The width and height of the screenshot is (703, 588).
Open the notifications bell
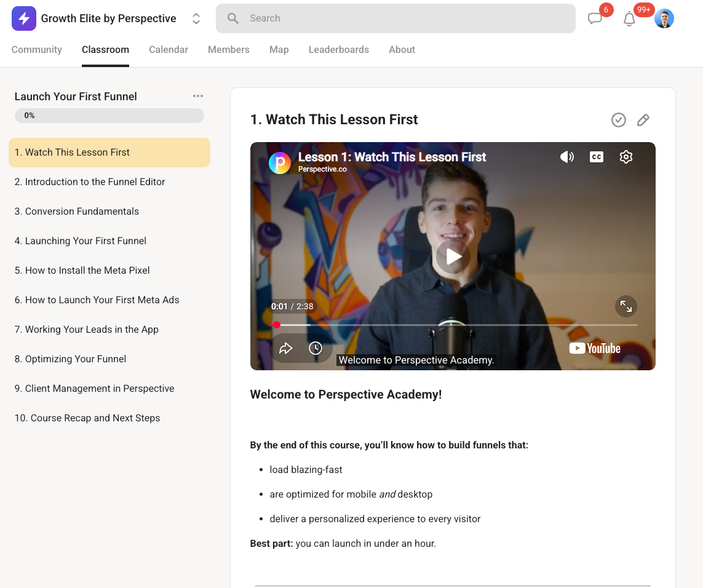coord(629,19)
